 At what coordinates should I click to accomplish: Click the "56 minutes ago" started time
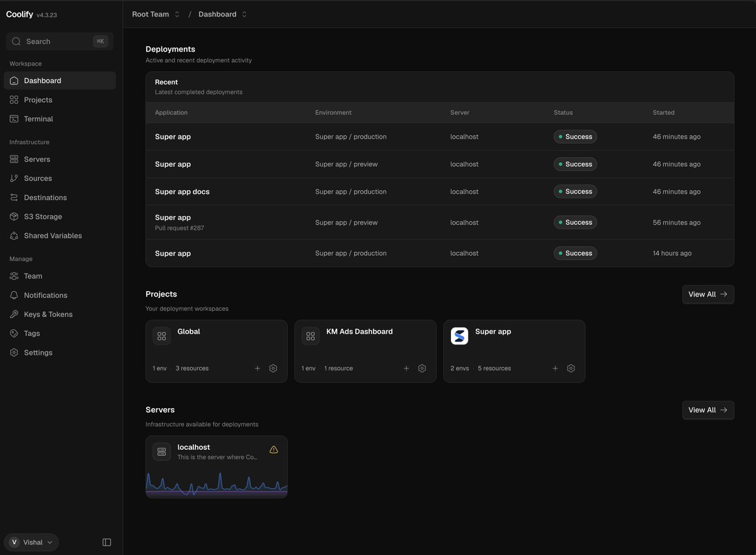coord(677,222)
